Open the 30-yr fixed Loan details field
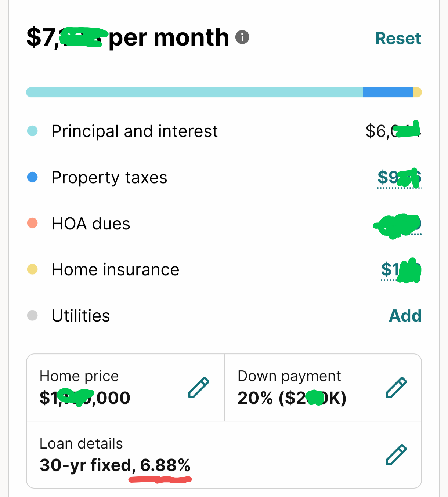Screen dimensions: 448x497 point(224,454)
